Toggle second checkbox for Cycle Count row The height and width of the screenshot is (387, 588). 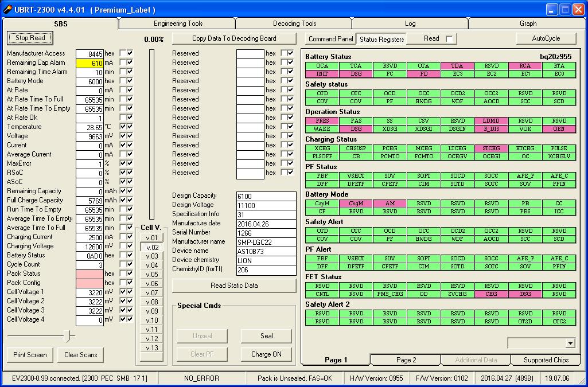[x=130, y=264]
